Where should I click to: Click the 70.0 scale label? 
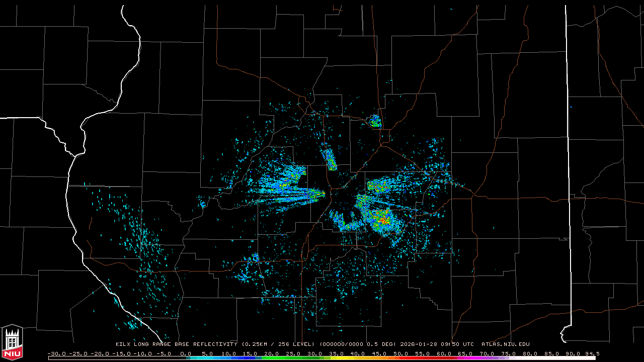[x=488, y=353]
